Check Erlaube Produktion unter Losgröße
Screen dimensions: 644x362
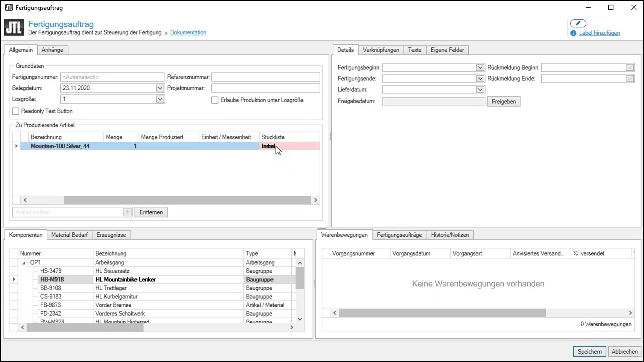pos(215,100)
